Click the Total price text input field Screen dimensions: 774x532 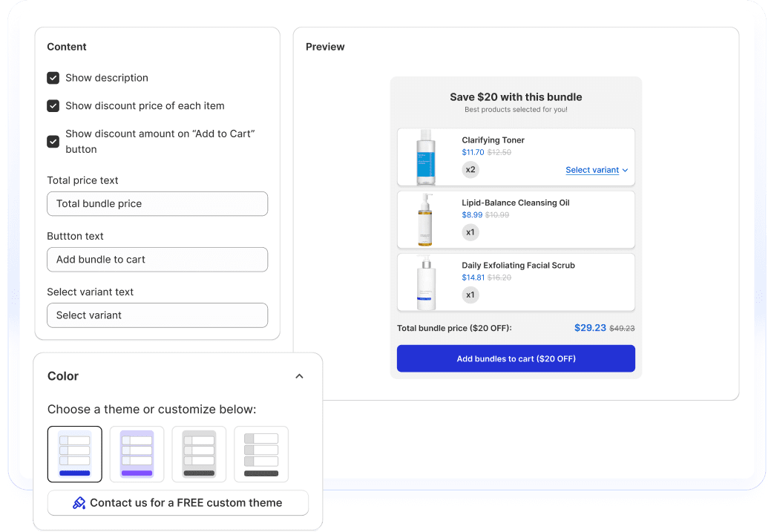[157, 204]
